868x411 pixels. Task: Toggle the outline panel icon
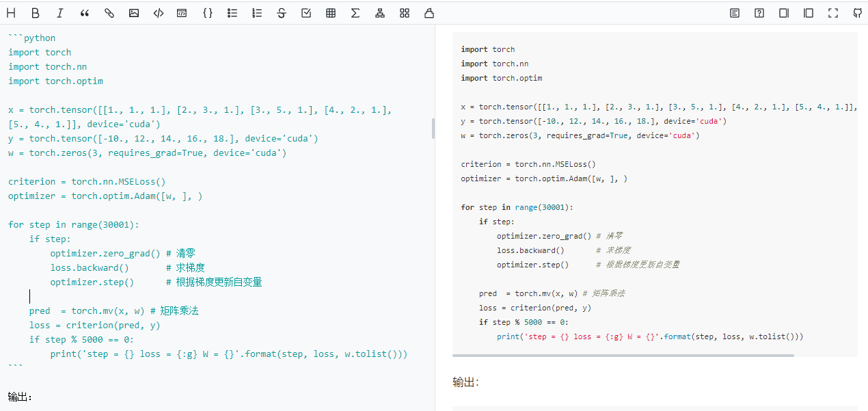coord(735,13)
